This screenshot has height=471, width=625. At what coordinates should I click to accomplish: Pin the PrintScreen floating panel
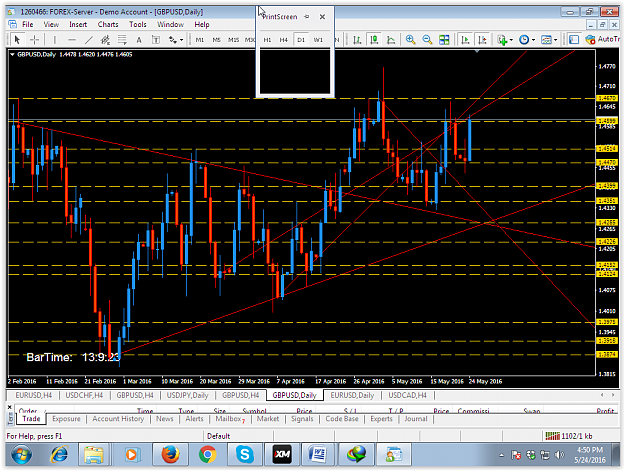tap(307, 17)
